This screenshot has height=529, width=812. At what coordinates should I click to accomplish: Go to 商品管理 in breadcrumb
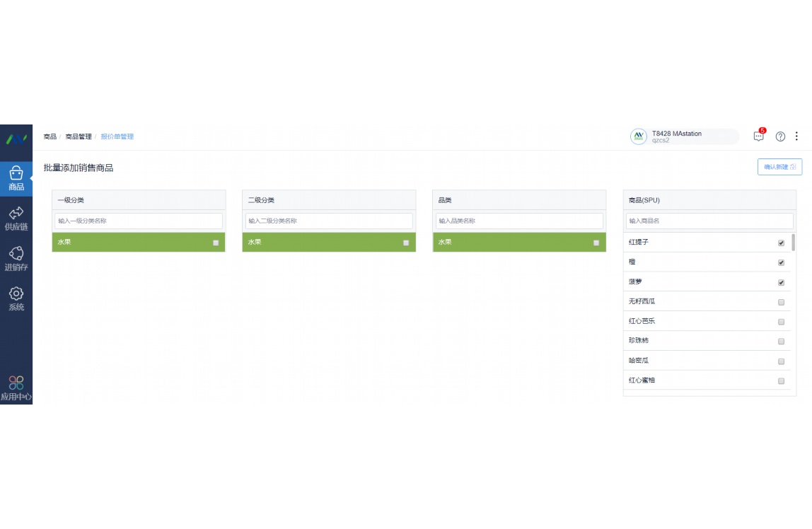[x=79, y=136]
